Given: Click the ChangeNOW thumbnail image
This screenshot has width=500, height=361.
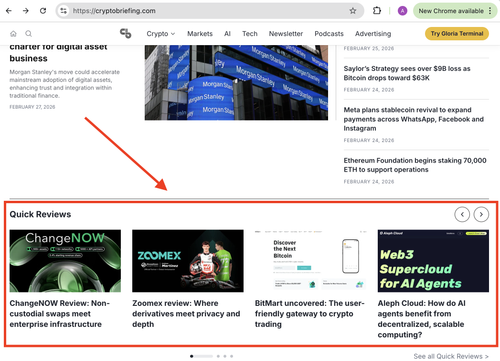Looking at the screenshot, I should tap(65, 261).
